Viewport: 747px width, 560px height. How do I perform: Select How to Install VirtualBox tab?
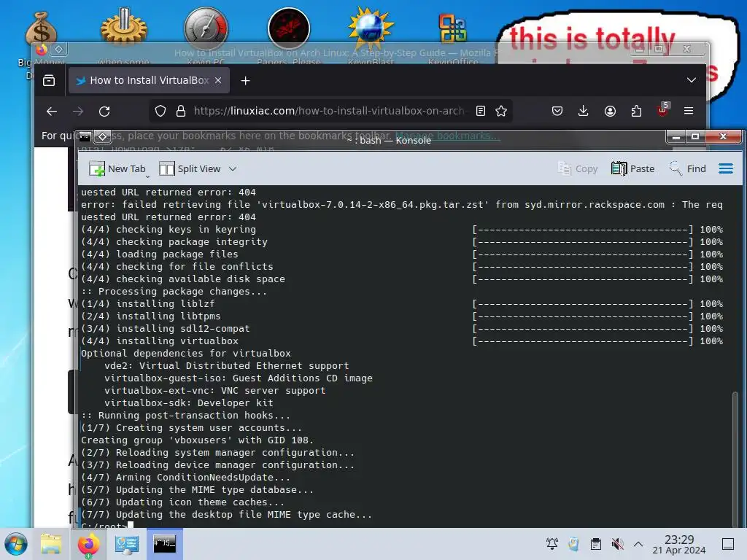[149, 80]
